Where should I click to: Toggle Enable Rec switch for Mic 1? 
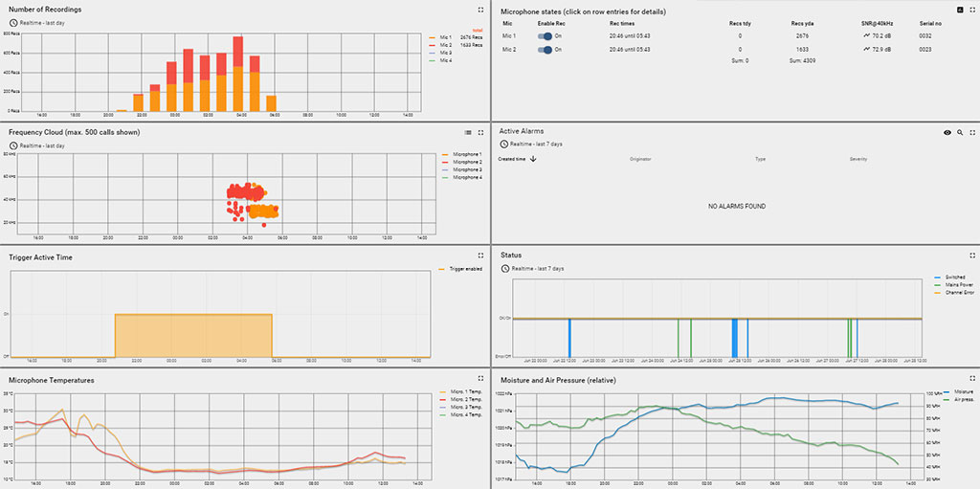click(x=546, y=35)
